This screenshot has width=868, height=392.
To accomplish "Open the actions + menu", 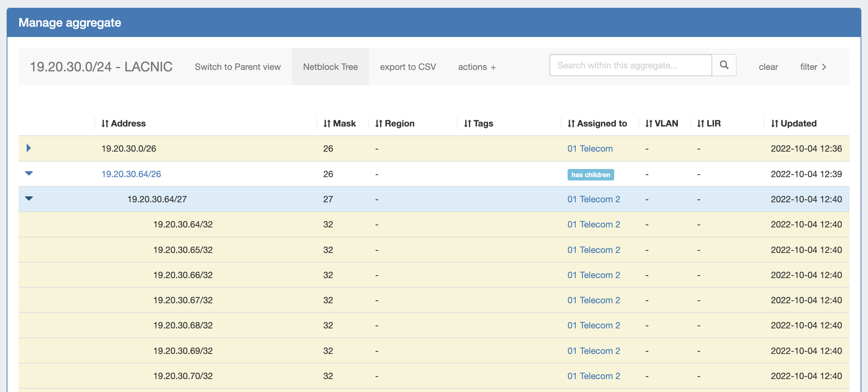I will point(477,67).
